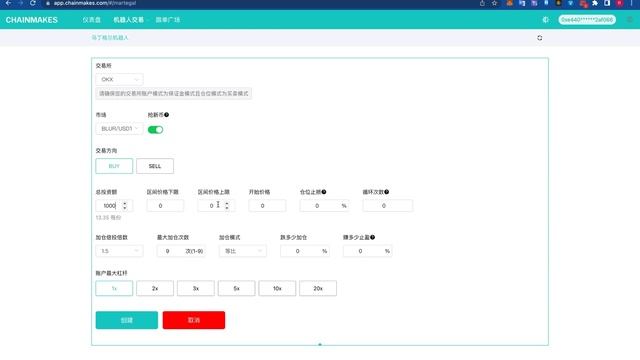Reload the page with the browser refresh icon
640x360 pixels.
pyautogui.click(x=33, y=3)
